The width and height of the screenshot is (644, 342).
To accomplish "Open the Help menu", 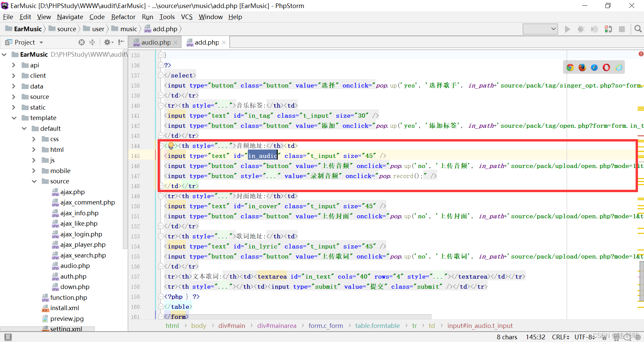I will [235, 17].
